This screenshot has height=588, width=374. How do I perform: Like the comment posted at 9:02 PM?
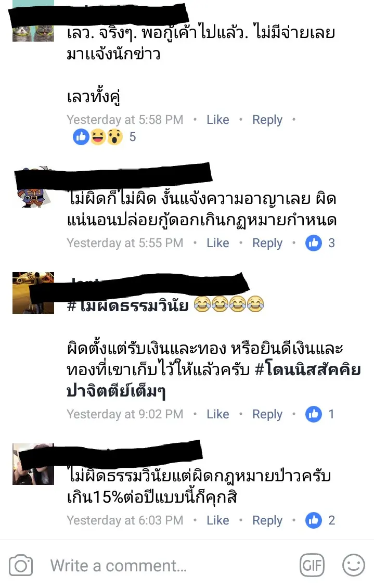coord(218,414)
